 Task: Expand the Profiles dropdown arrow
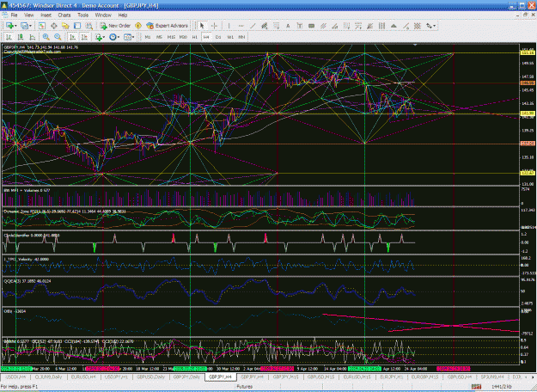coord(30,26)
